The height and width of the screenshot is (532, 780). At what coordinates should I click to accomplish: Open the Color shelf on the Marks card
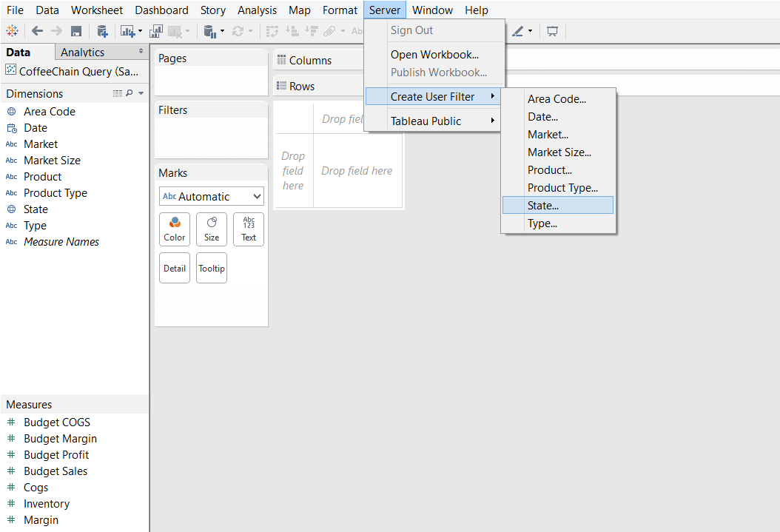[174, 229]
